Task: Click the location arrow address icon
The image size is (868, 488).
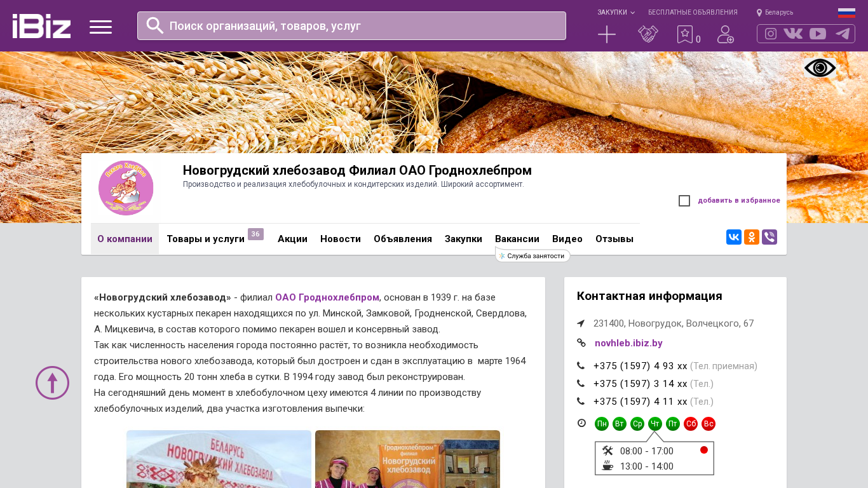Action: click(581, 323)
